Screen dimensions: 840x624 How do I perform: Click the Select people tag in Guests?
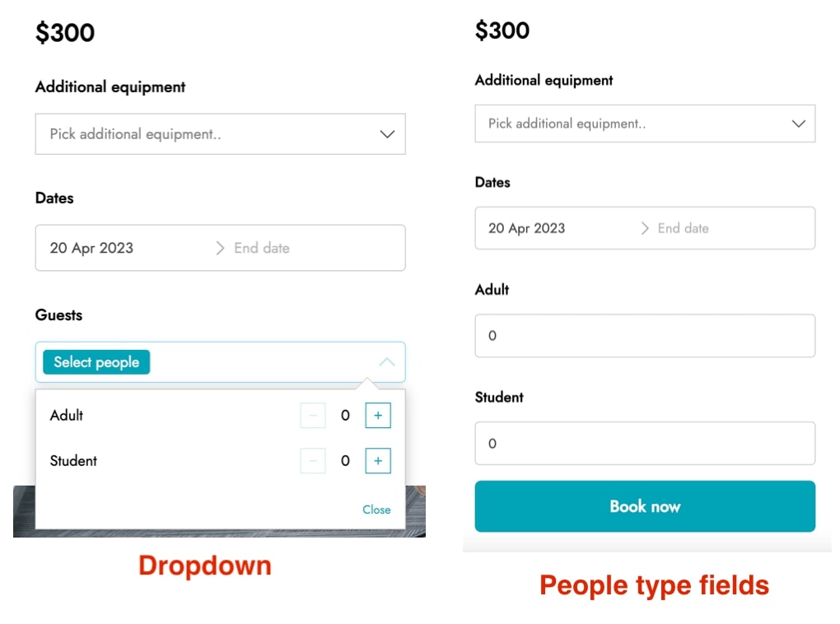click(x=96, y=362)
